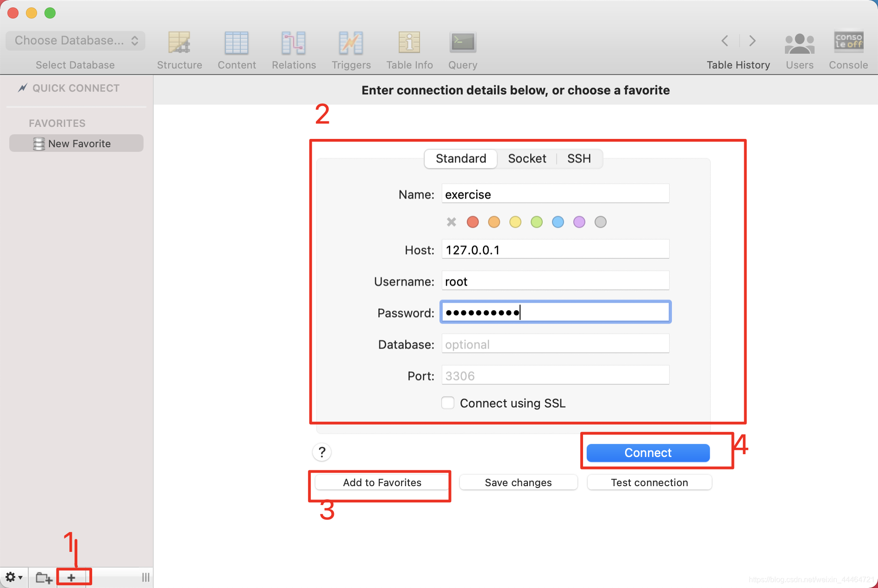This screenshot has height=588, width=878.
Task: Pick the green color label
Action: tap(537, 222)
